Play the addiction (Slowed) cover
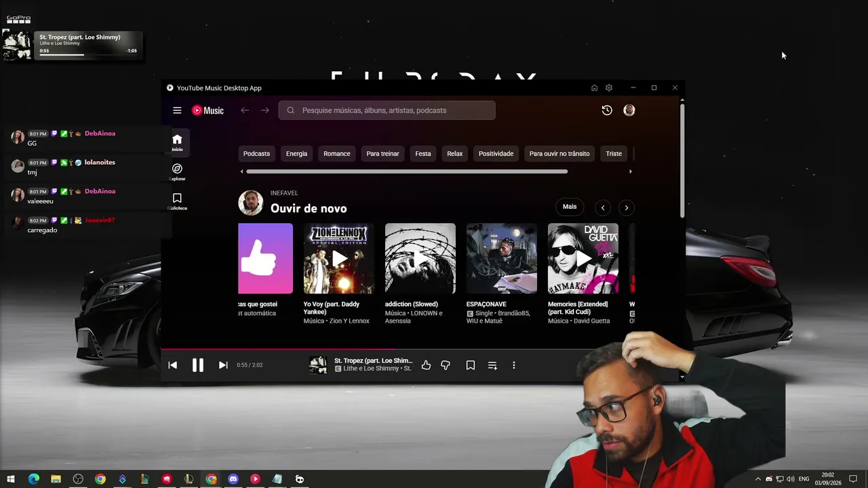The image size is (868, 488). (x=420, y=258)
